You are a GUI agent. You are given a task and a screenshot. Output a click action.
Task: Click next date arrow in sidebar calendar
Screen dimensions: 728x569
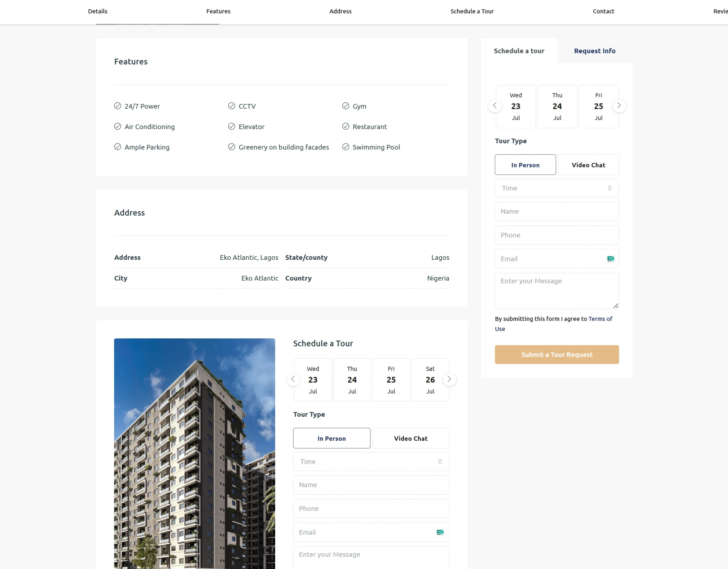[x=619, y=106]
